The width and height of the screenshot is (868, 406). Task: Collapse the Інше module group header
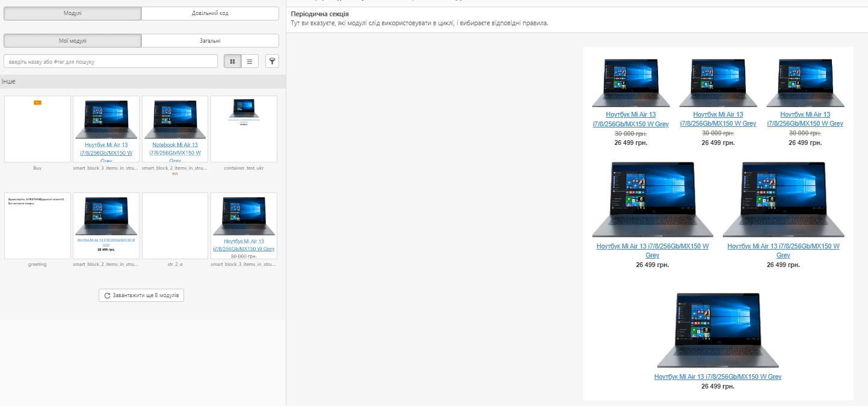[x=143, y=81]
